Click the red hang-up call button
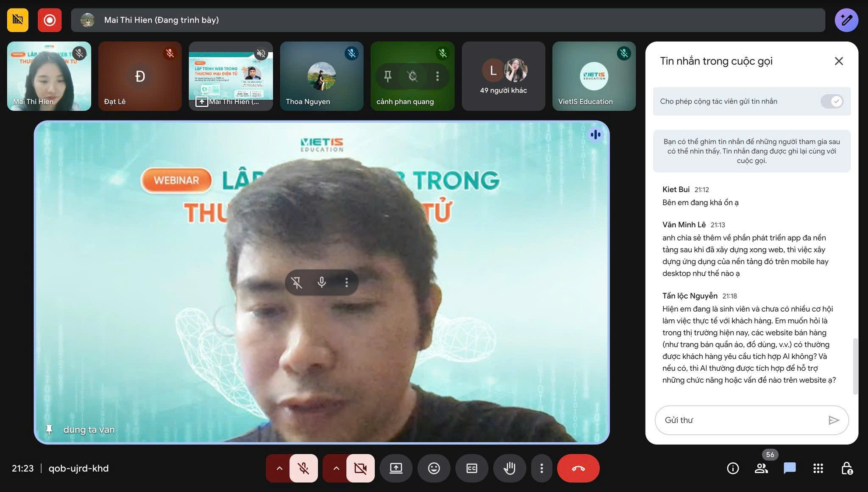 tap(578, 468)
